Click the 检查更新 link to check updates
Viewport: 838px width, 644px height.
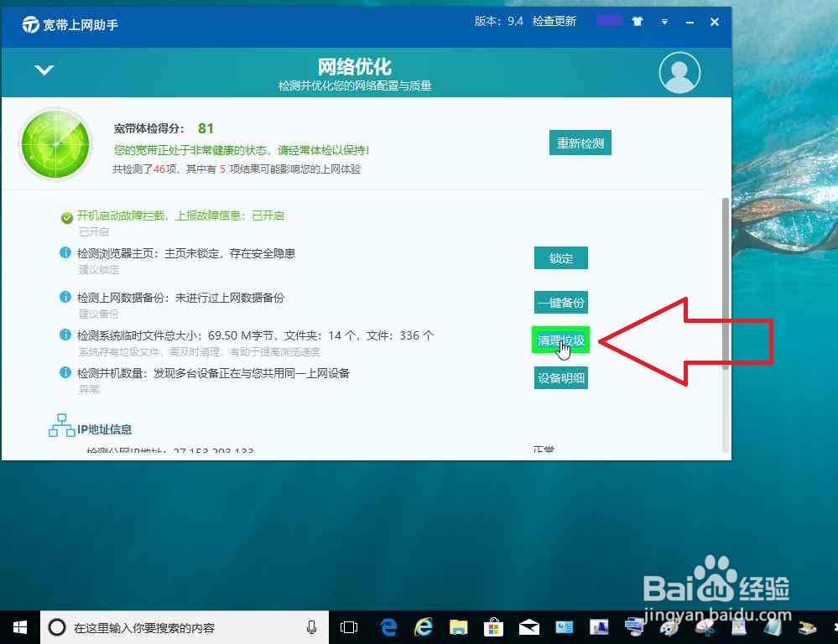click(x=554, y=22)
